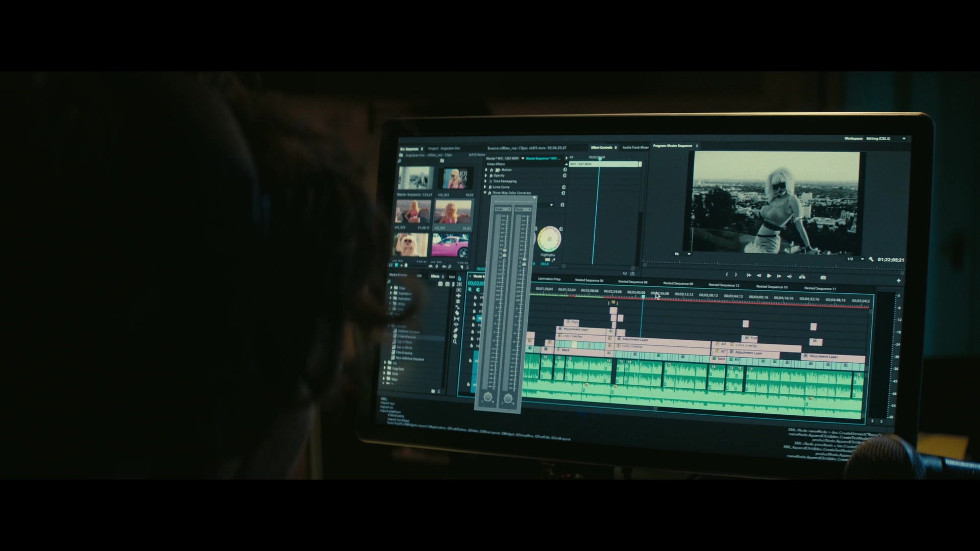Switch to Effect Controls tab

pyautogui.click(x=601, y=147)
